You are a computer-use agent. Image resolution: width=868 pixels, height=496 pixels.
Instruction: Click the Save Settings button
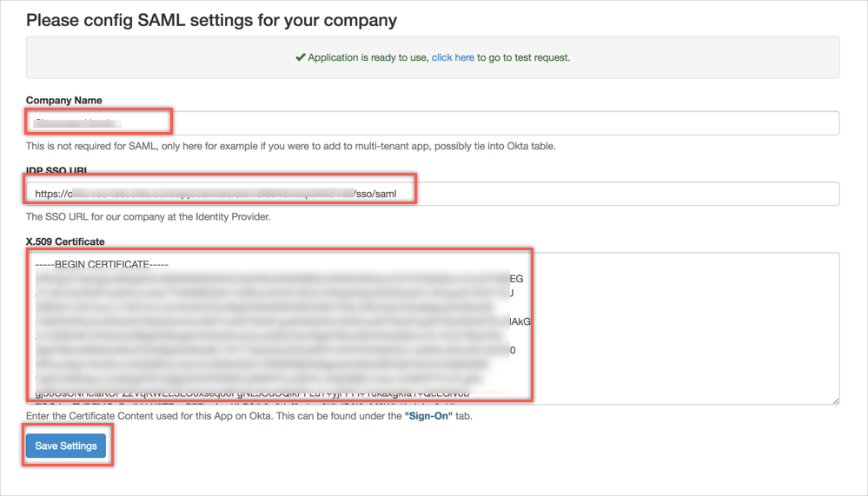point(66,446)
